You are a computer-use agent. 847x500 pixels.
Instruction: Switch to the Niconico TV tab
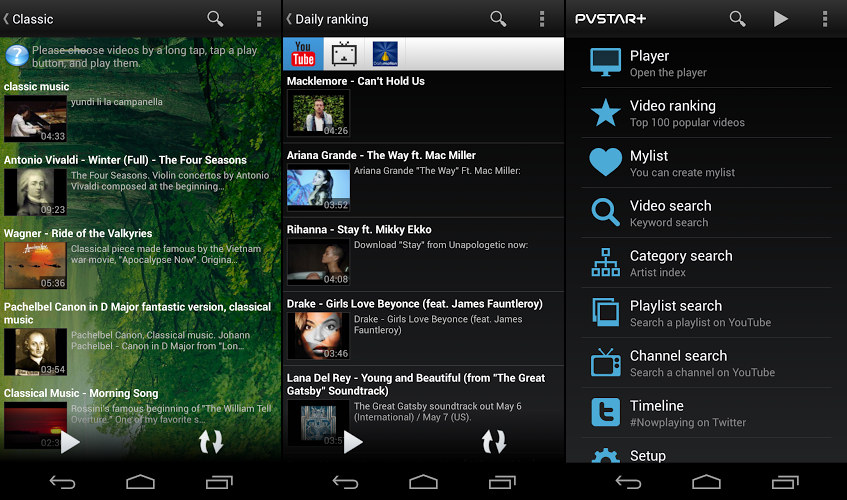(345, 54)
